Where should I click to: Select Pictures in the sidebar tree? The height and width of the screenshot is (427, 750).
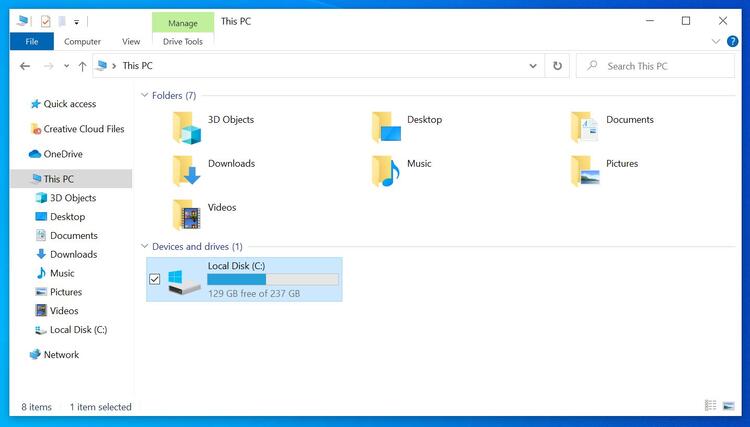pos(59,292)
